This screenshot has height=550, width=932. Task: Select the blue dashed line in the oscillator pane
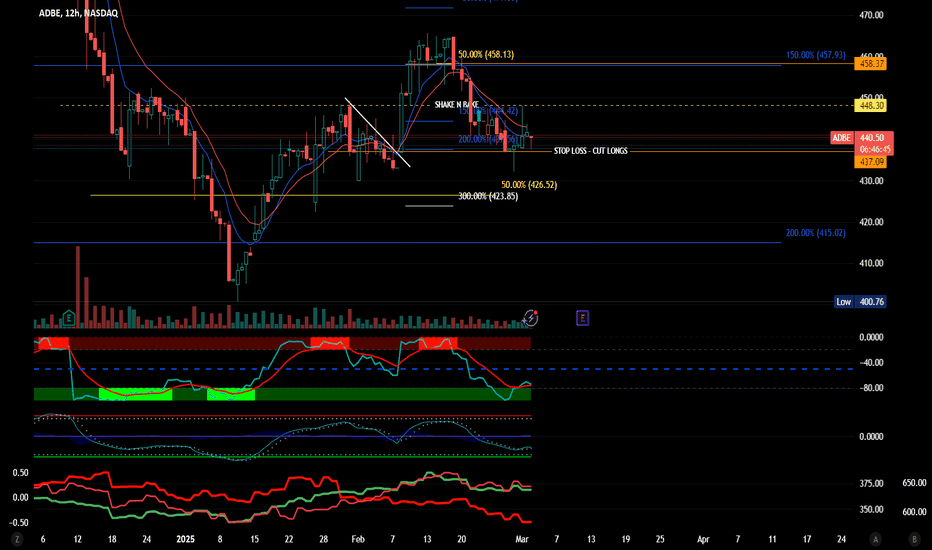point(443,369)
